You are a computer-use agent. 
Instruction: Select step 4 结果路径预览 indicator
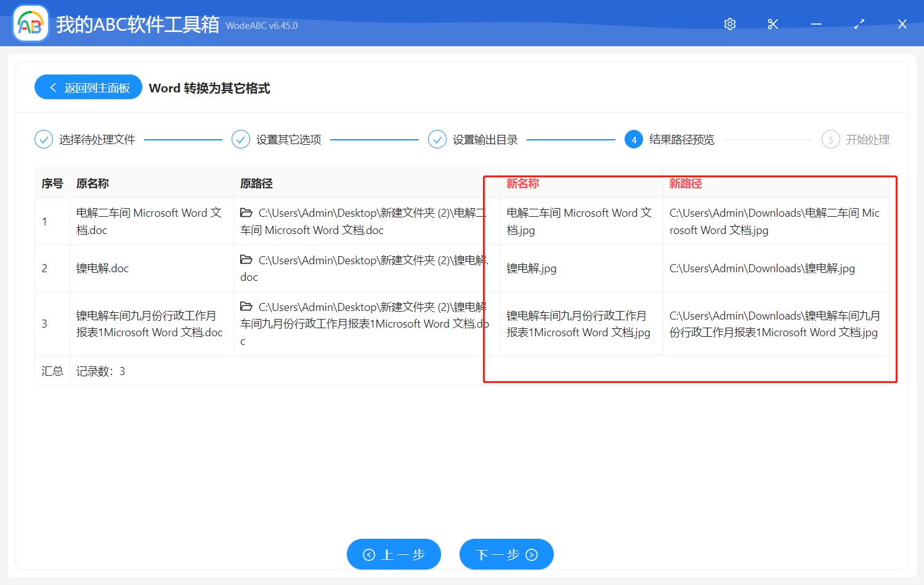[x=634, y=139]
